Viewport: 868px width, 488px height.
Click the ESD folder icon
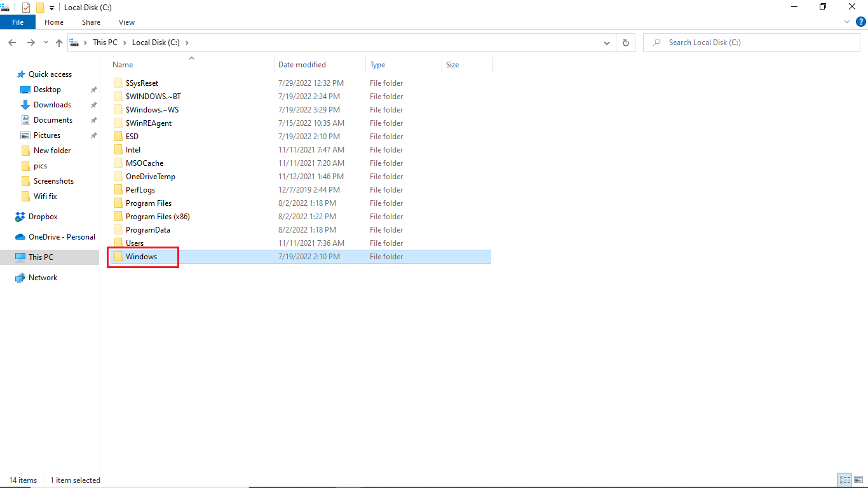tap(118, 137)
